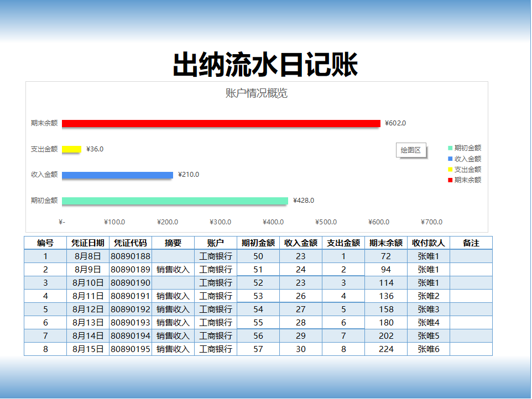Select the 支出金额 column header

tap(343, 243)
